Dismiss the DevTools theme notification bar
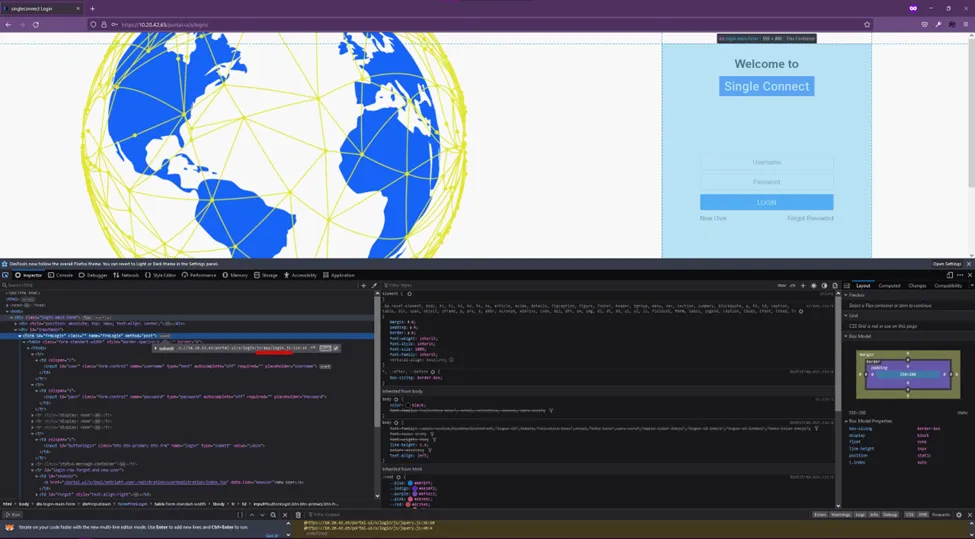This screenshot has height=539, width=975. click(x=969, y=264)
